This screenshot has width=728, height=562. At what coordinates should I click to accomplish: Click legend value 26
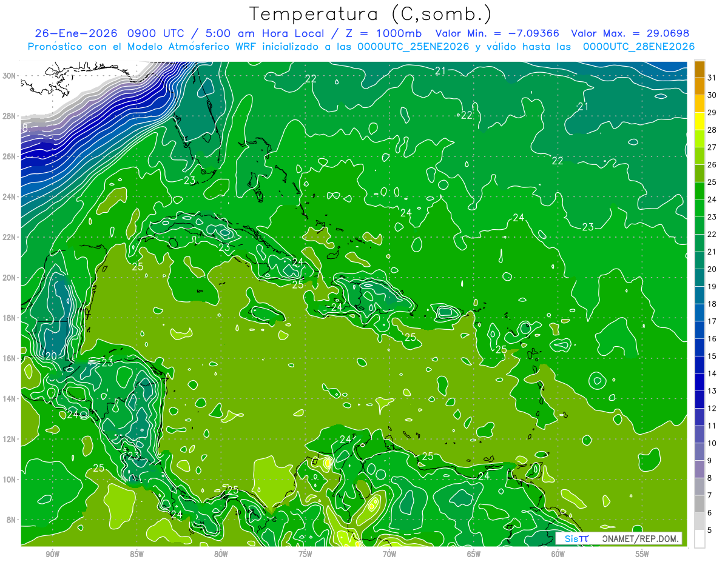click(712, 164)
